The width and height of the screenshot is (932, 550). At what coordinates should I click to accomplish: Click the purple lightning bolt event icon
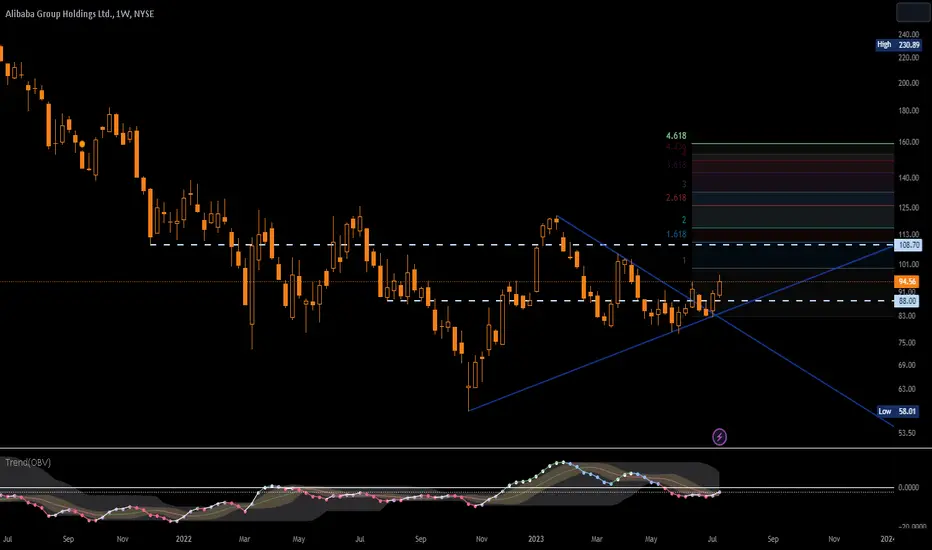[x=719, y=437]
